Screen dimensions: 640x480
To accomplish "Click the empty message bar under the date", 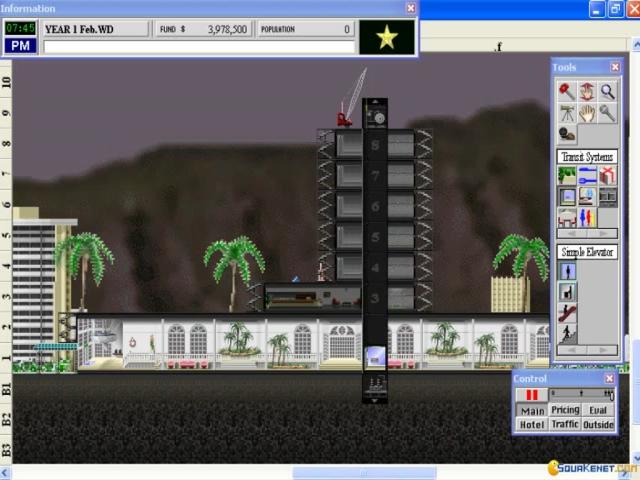I will coord(199,47).
